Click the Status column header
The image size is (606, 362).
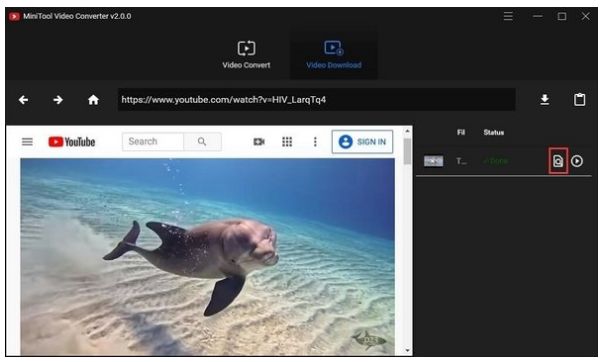coord(494,133)
